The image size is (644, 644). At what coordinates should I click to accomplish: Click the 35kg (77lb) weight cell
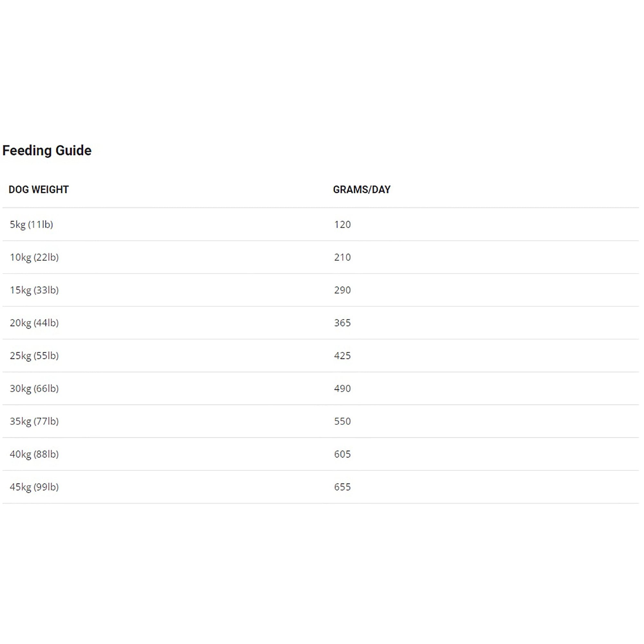tap(34, 421)
